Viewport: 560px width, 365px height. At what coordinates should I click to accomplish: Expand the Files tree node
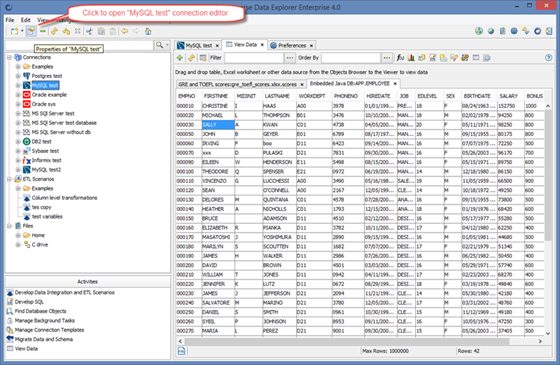[9, 226]
